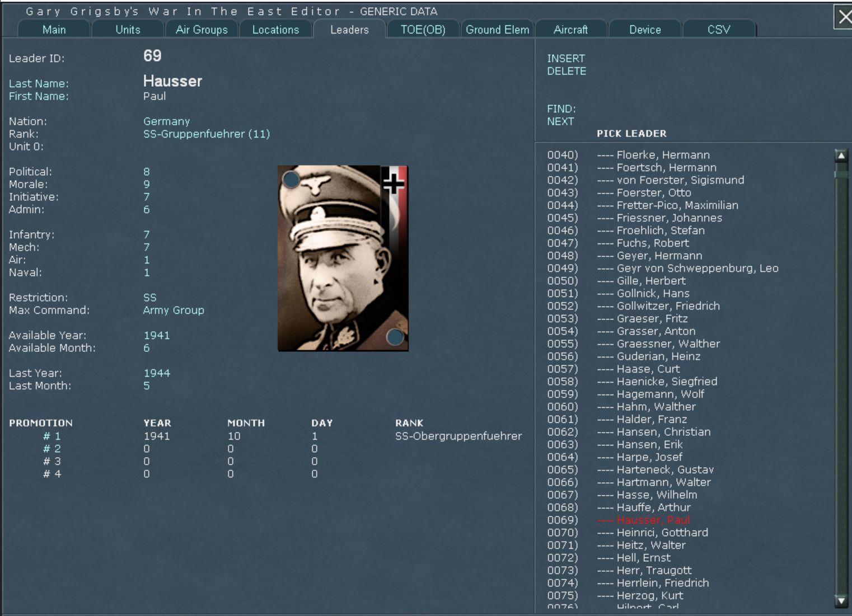Click highlighted entry Hausser, Paul
The width and height of the screenshot is (852, 616).
(x=644, y=520)
